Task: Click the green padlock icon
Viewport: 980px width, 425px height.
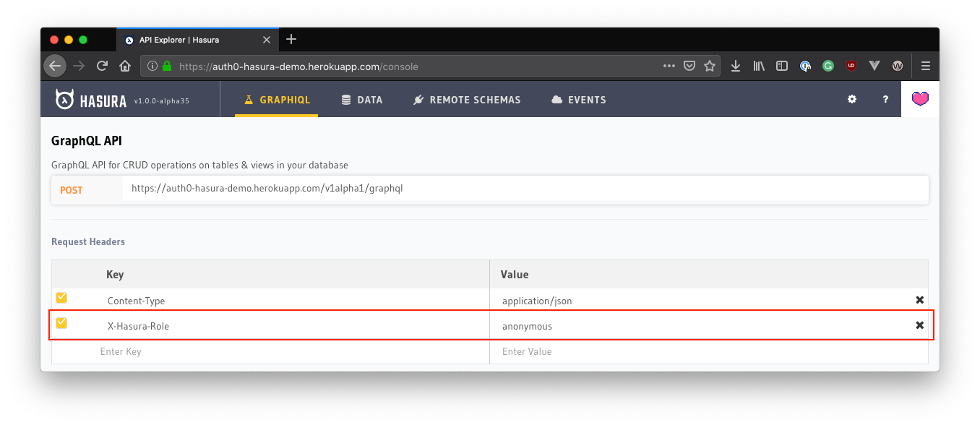Action: (x=167, y=66)
